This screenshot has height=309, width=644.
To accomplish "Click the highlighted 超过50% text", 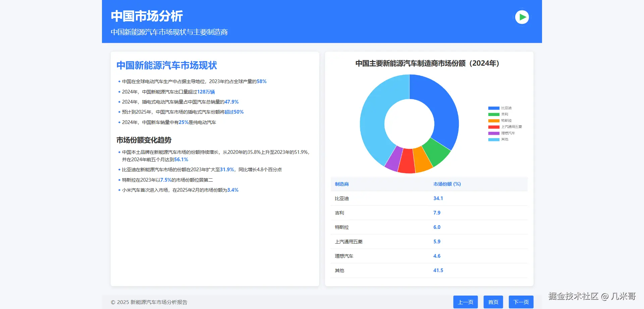I will [234, 112].
